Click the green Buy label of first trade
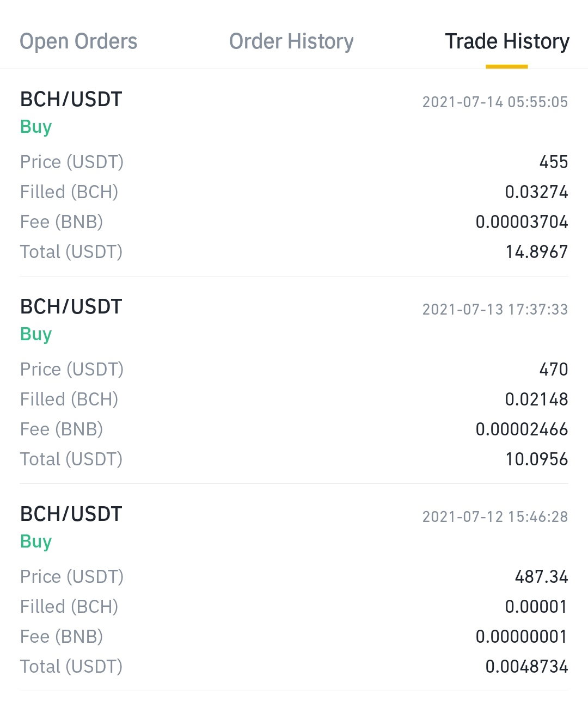 (x=36, y=127)
